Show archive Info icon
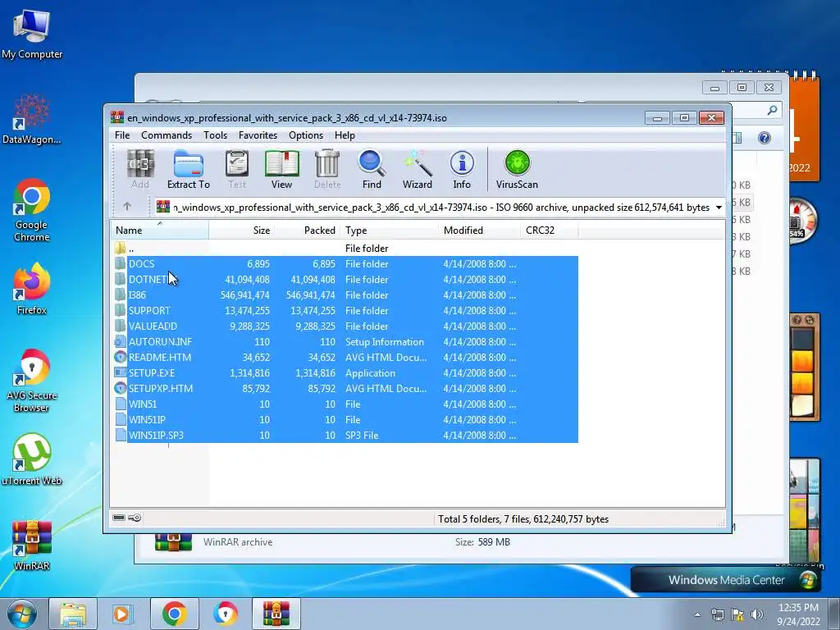The width and height of the screenshot is (840, 630). pos(462,169)
